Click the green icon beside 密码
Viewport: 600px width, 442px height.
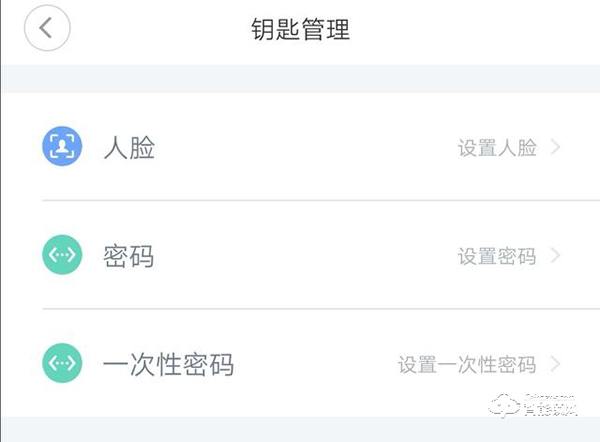[x=62, y=255]
